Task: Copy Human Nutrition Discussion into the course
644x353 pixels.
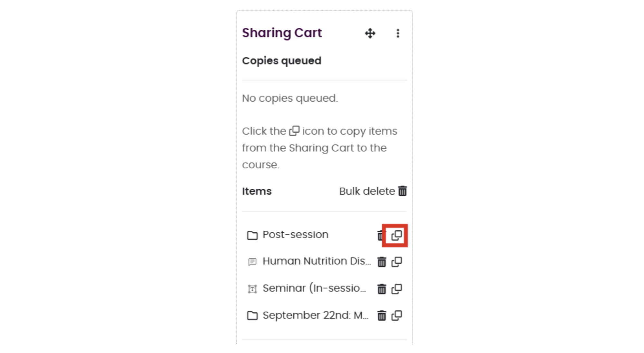Action: [397, 262]
